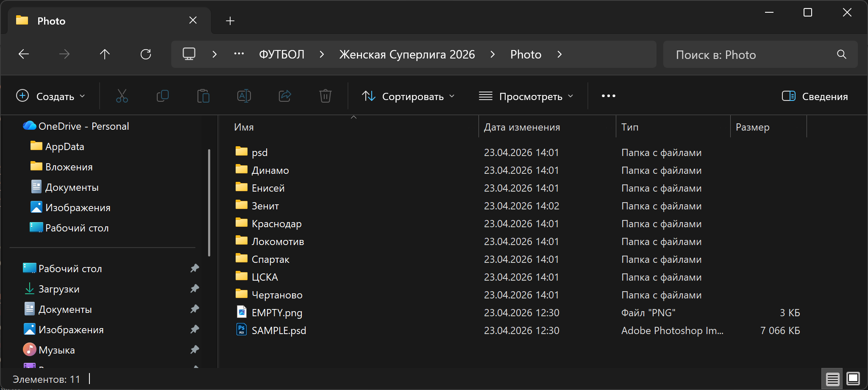Click the search magnifier icon
The height and width of the screenshot is (390, 868).
842,54
